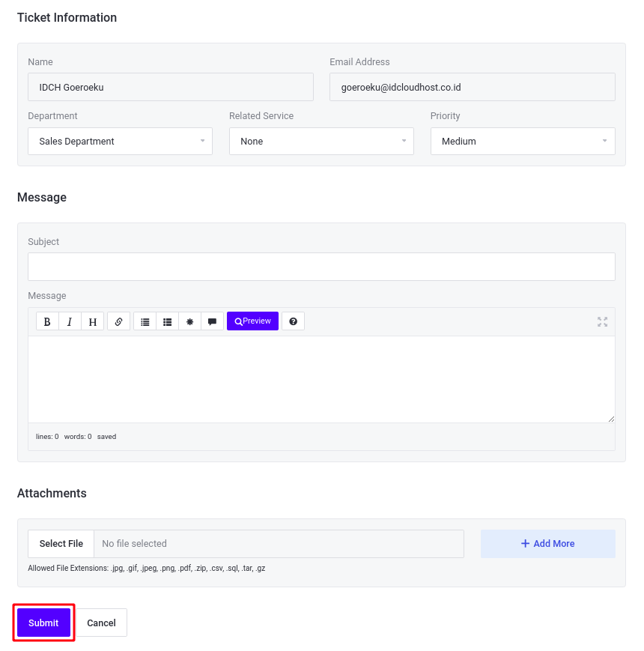The image size is (644, 651).
Task: Open the Select File attachment browser
Action: [60, 543]
